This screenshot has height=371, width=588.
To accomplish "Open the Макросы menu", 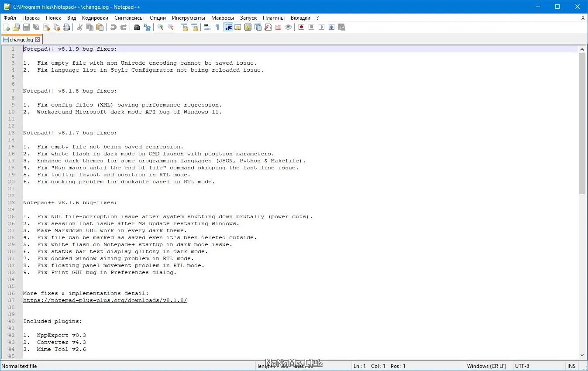I will [x=223, y=18].
